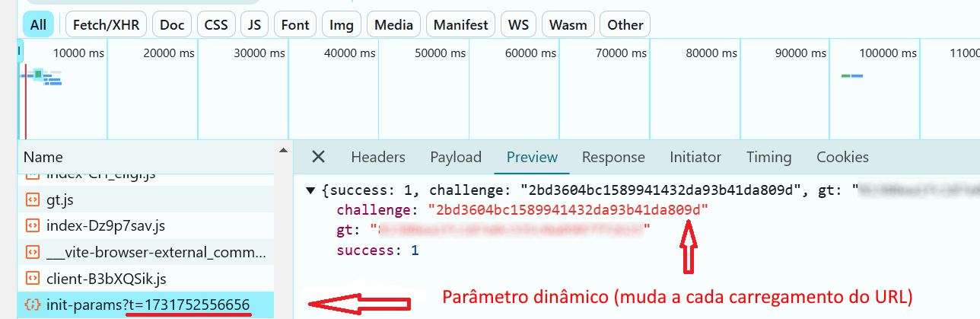Click the init-params JSON request icon
980x319 pixels.
click(32, 305)
